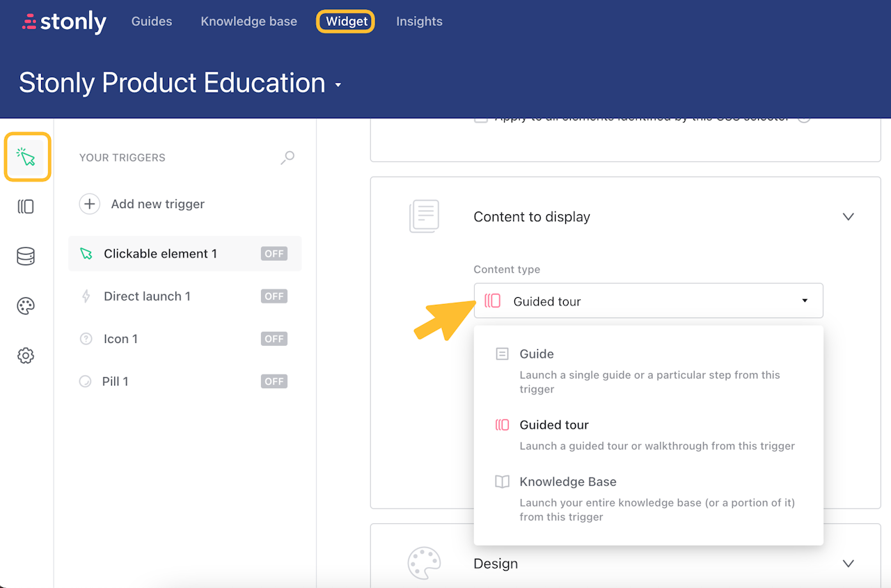
Task: Click the plus icon for new trigger
Action: click(89, 204)
